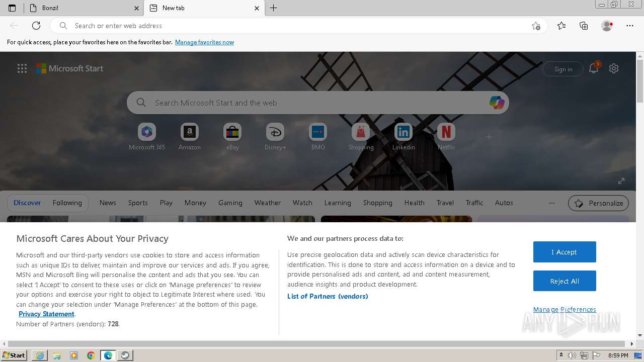Open the Watch category

(302, 203)
